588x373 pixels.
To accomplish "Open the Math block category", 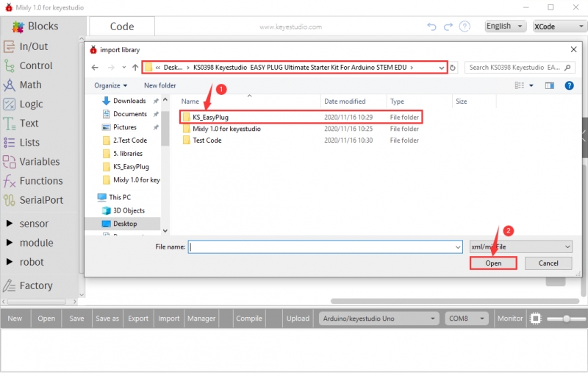I will (23, 85).
